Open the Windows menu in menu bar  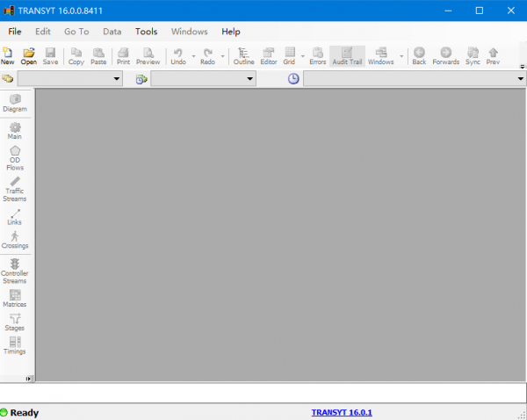[x=189, y=32]
